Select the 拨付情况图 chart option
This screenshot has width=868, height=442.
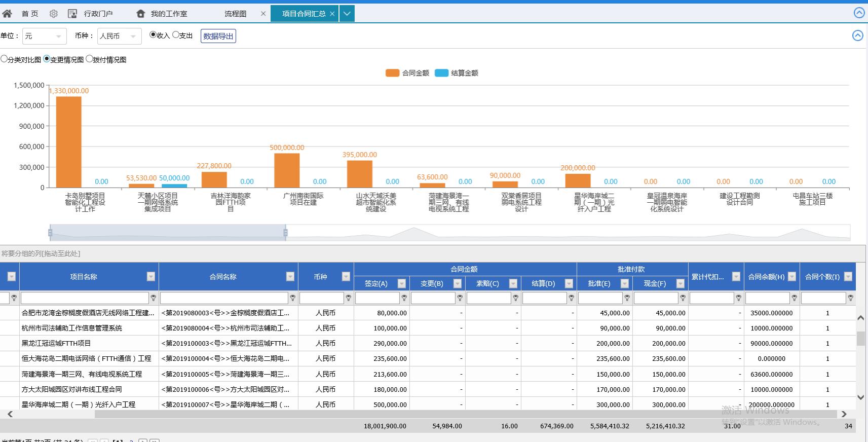[x=90, y=59]
